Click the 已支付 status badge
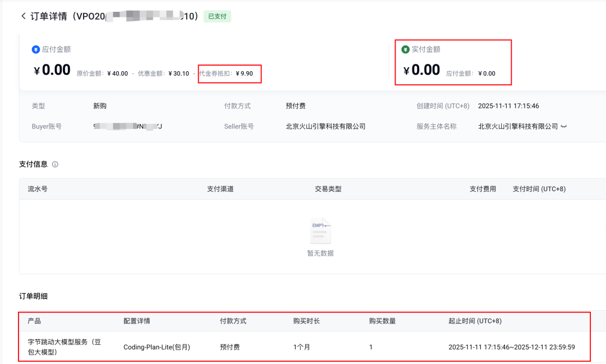 click(217, 16)
